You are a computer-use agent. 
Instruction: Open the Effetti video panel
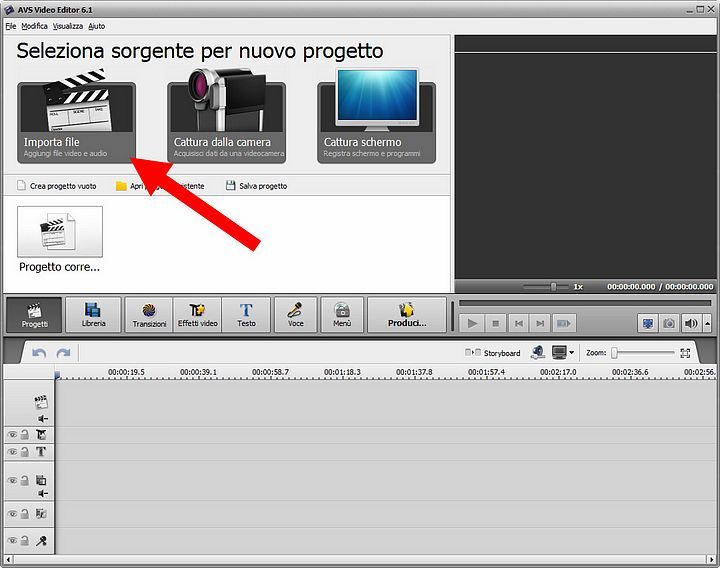click(197, 315)
